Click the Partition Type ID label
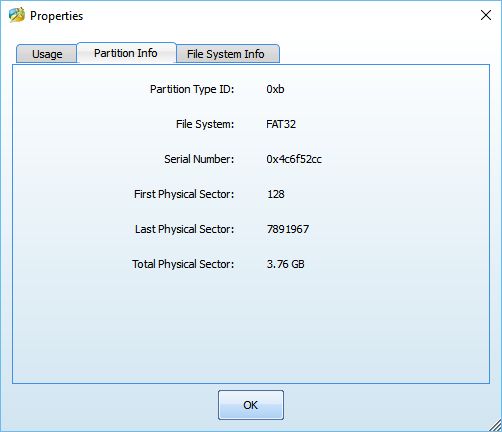Viewport: 502px width, 432px height. tap(192, 89)
